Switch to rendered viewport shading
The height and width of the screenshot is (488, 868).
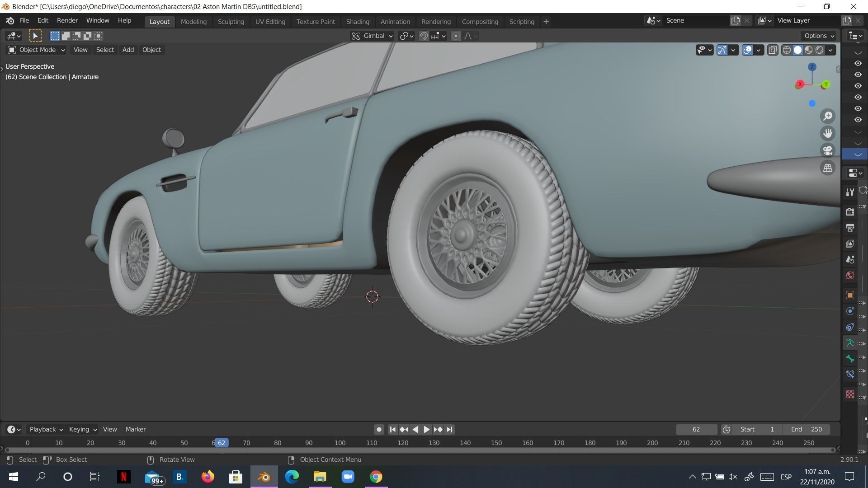(x=819, y=50)
